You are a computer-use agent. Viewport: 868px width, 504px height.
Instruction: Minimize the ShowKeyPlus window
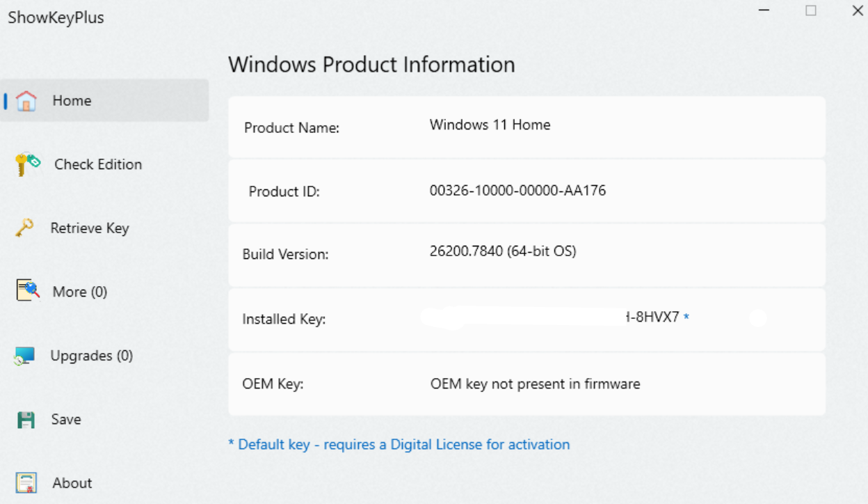(x=764, y=11)
